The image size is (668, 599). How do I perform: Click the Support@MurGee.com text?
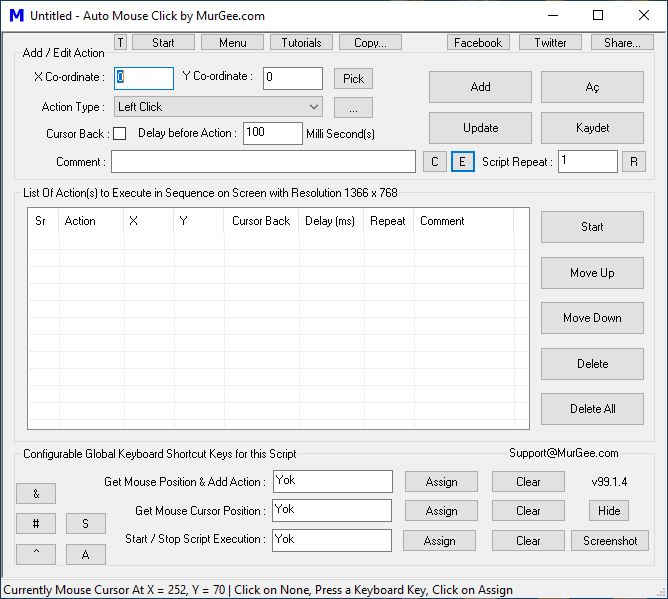pos(564,453)
